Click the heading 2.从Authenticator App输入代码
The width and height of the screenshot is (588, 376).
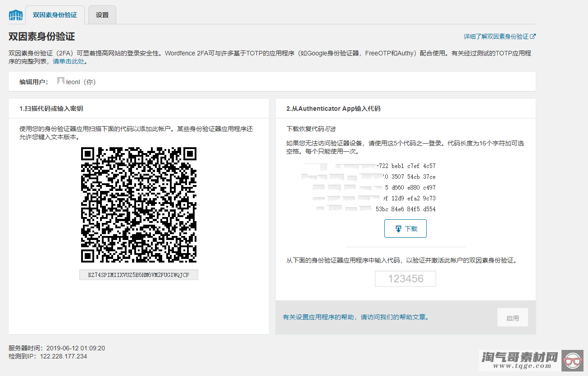pos(333,109)
